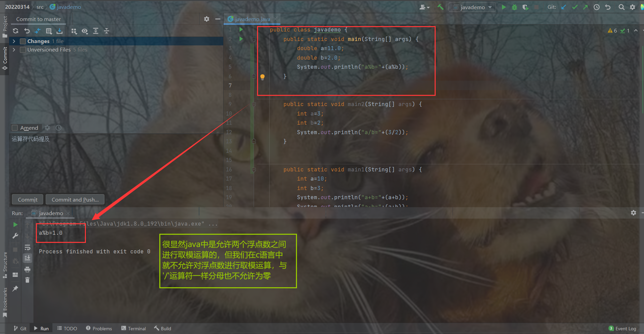Image resolution: width=644 pixels, height=334 pixels.
Task: Click the run gutter arrow on line 2
Action: tap(241, 39)
